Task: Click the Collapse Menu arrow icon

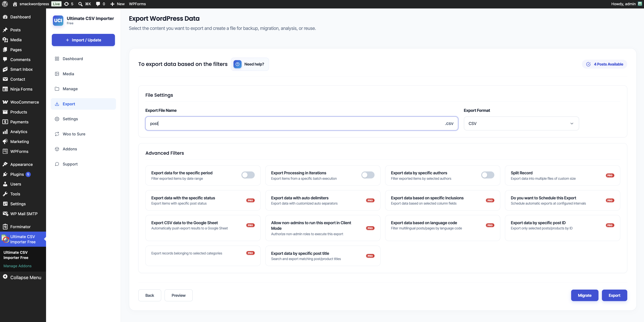Action: pos(5,277)
